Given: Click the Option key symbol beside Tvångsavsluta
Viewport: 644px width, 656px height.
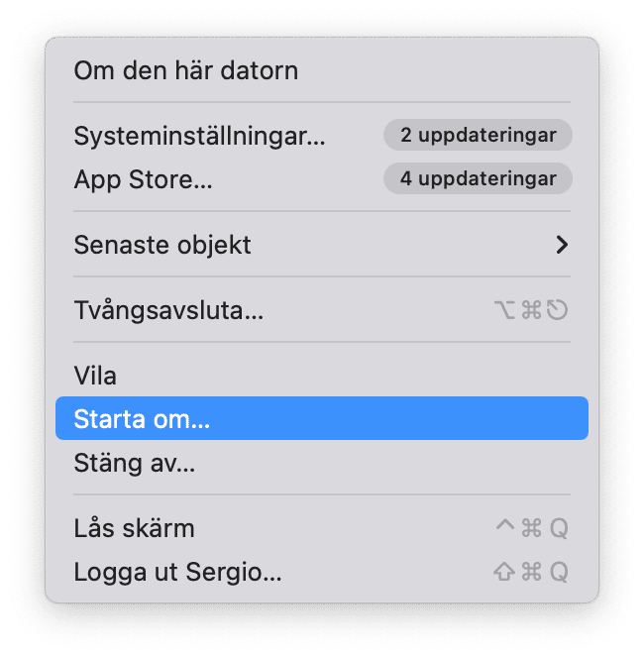Looking at the screenshot, I should coord(505,310).
